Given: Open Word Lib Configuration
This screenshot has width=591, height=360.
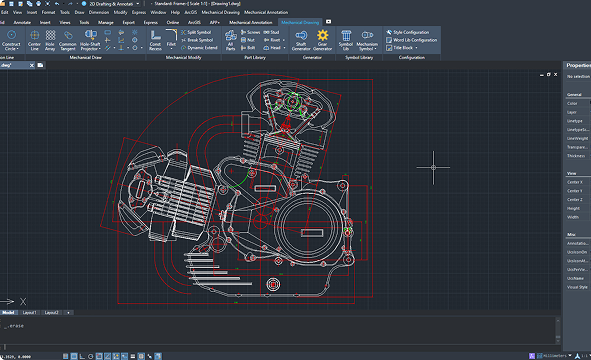Looking at the screenshot, I should (411, 40).
